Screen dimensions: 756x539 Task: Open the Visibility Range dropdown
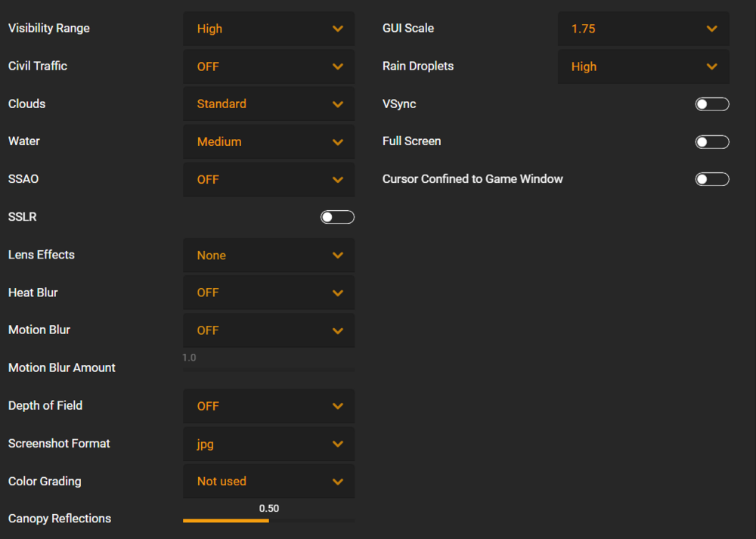coord(268,29)
